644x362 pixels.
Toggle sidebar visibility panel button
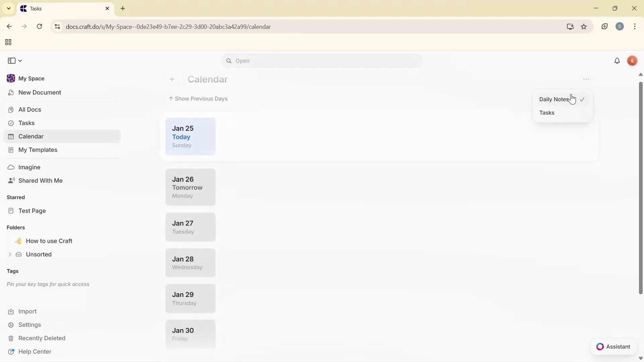pos(12,61)
